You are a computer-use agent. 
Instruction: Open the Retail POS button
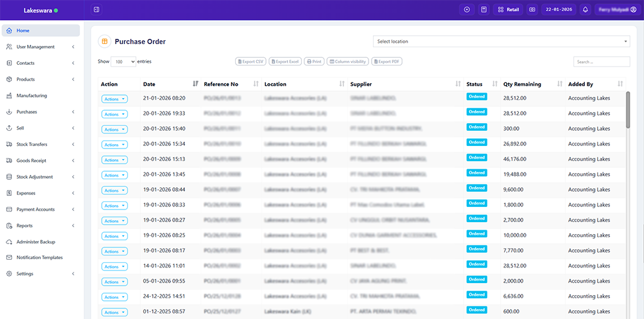coord(508,9)
